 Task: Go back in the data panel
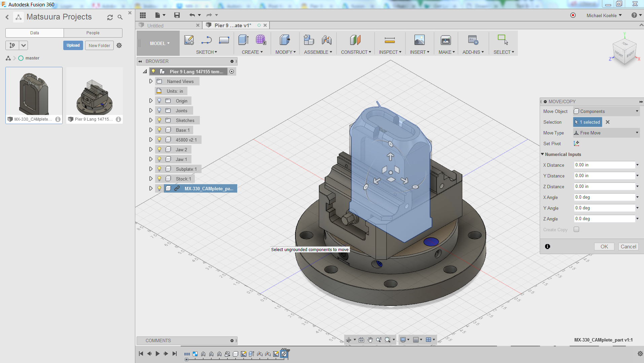coord(7,17)
